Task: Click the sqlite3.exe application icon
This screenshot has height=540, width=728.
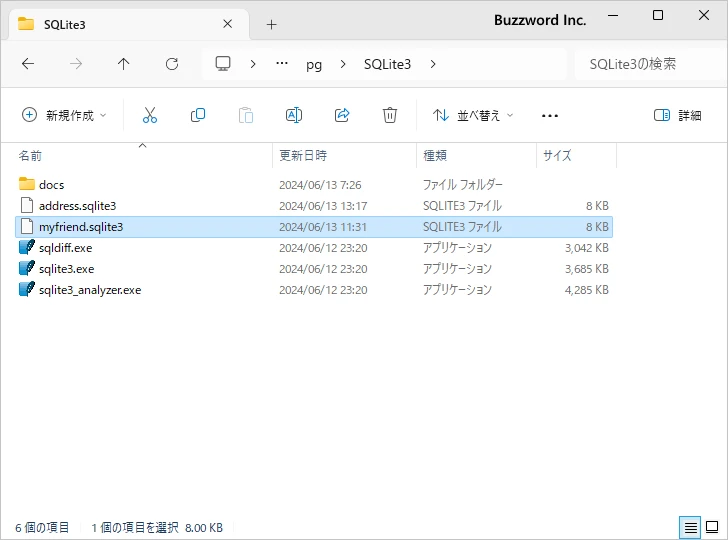Action: (x=27, y=268)
